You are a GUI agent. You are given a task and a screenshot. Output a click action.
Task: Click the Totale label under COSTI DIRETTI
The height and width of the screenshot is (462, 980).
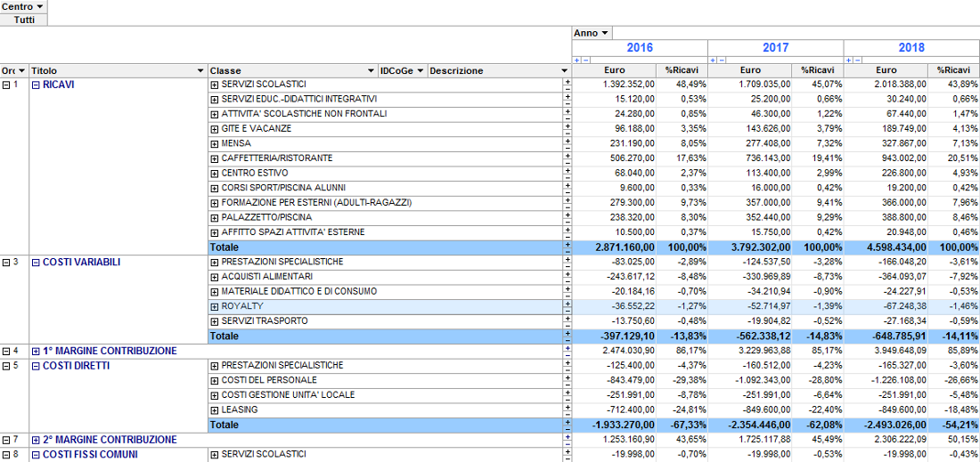pyautogui.click(x=224, y=425)
